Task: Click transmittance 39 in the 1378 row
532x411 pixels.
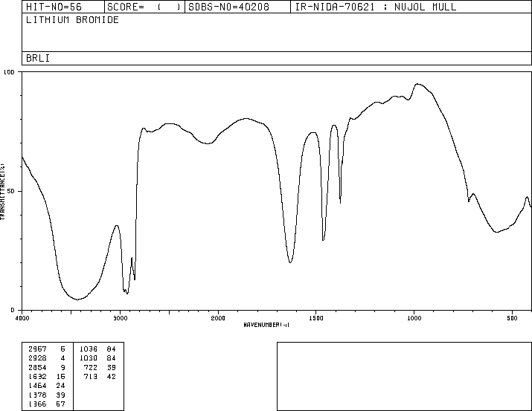Action: (x=60, y=395)
